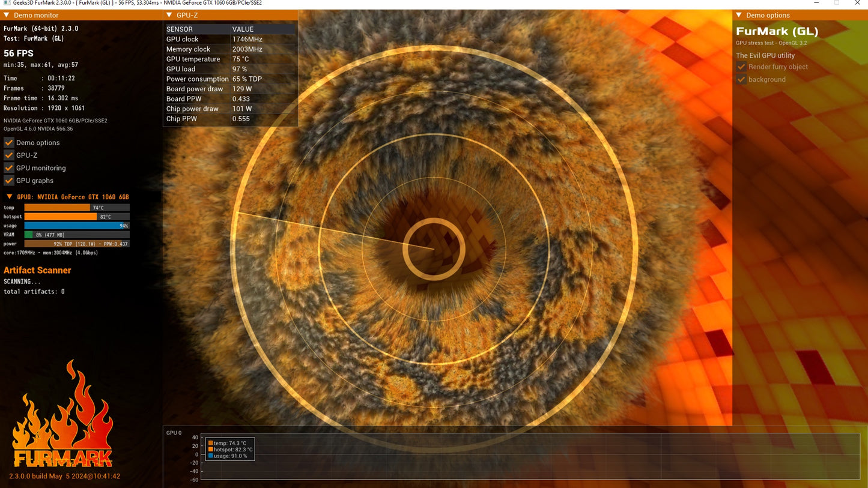
Task: Click the GPU 0 graph area
Action: 530,456
